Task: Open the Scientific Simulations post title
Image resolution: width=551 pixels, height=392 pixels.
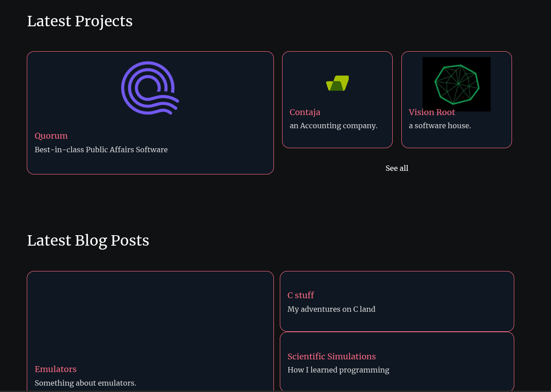Action: coord(332,357)
